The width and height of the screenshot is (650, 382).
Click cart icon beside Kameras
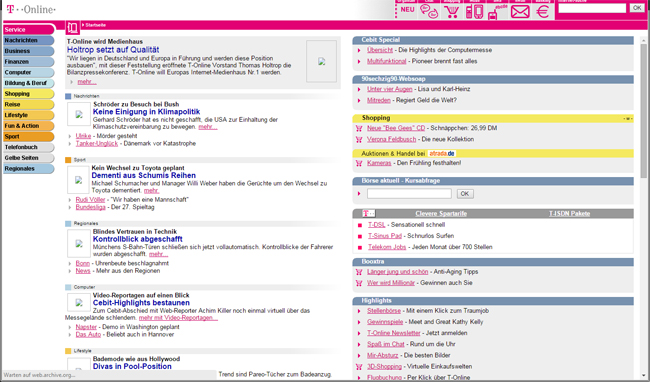(359, 163)
